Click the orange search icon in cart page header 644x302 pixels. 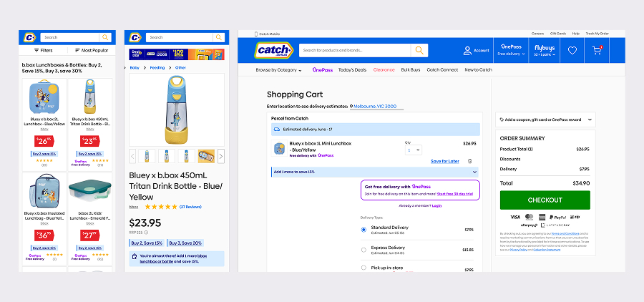[x=419, y=50]
